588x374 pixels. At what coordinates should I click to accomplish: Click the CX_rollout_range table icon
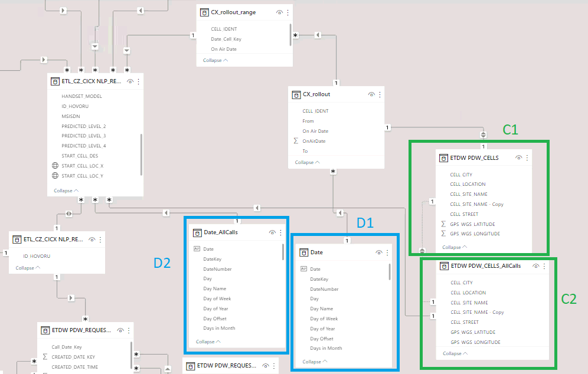204,12
